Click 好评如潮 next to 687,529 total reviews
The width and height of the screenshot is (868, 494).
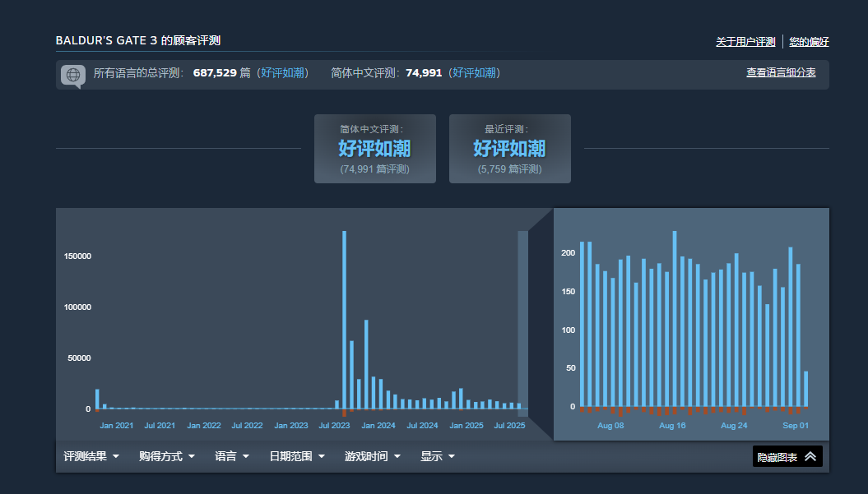(284, 73)
